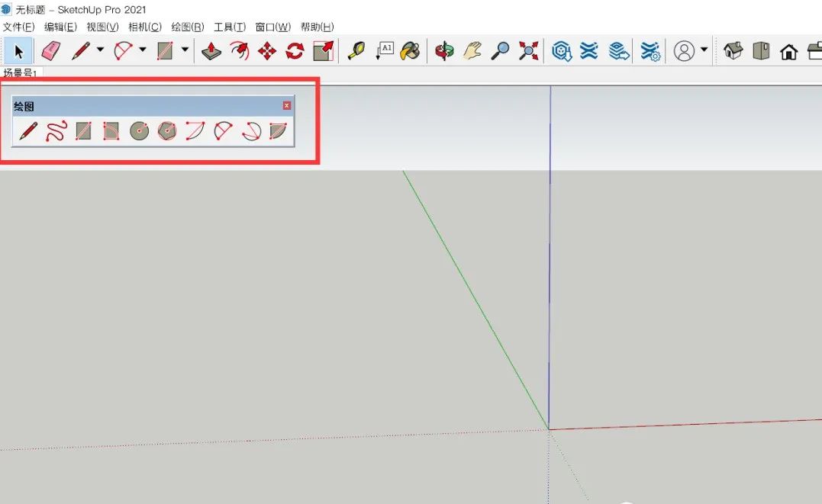822x504 pixels.
Task: Select 2 Point Arc tool in 绘图 toolbar
Action: 224,130
